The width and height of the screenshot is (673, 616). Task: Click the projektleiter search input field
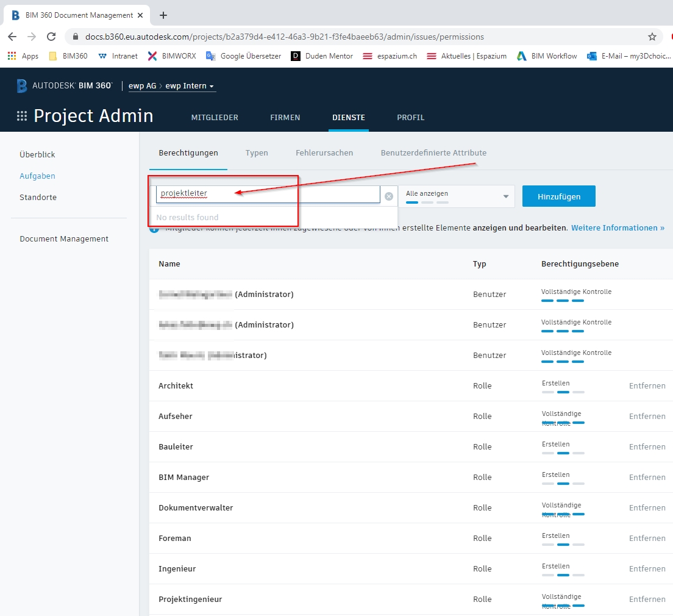point(268,194)
